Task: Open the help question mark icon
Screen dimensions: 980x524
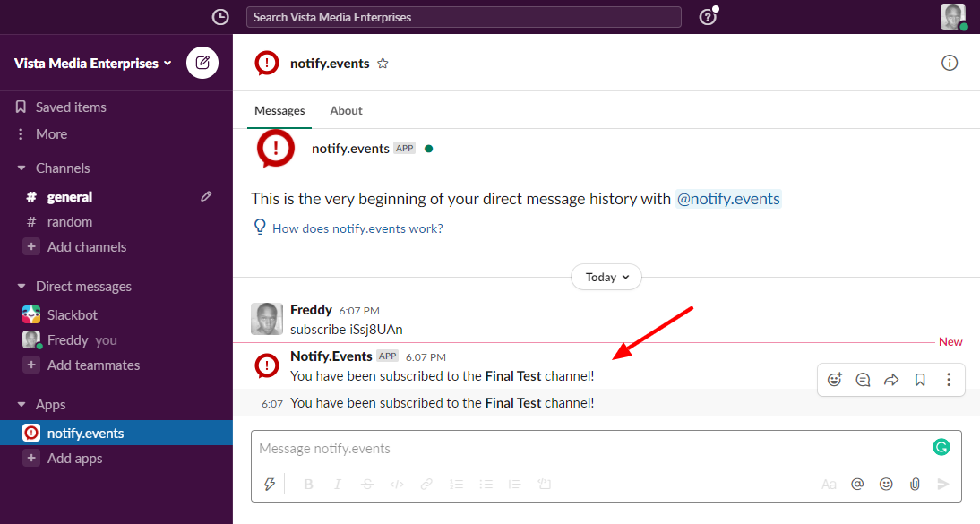Action: (x=708, y=17)
